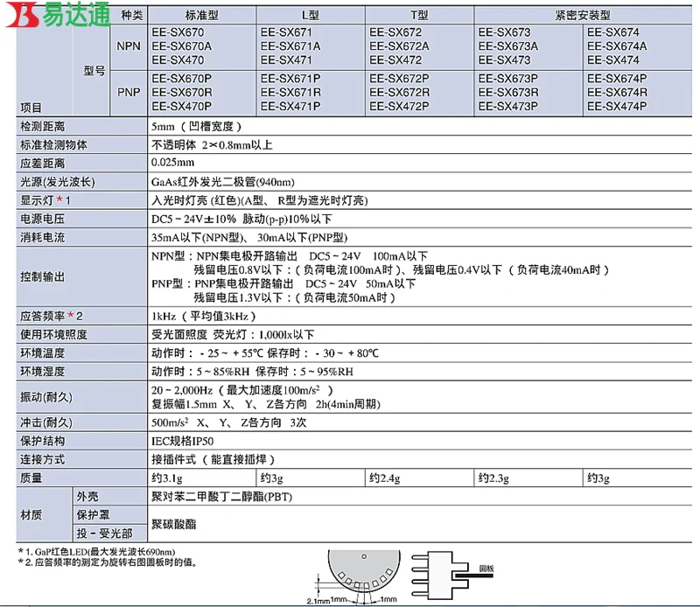This screenshot has height=607, width=700.
Task: Click the 显示灯 row label
Action: click(45, 200)
